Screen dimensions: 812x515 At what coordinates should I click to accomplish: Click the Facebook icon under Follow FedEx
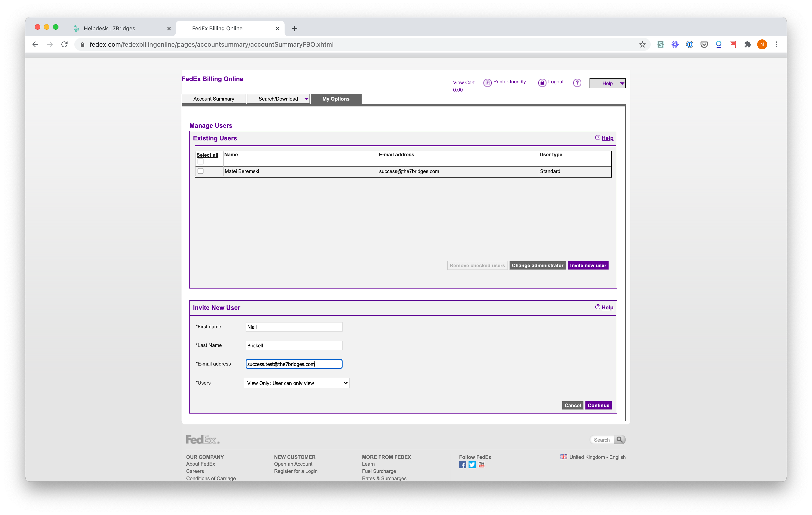(x=462, y=465)
